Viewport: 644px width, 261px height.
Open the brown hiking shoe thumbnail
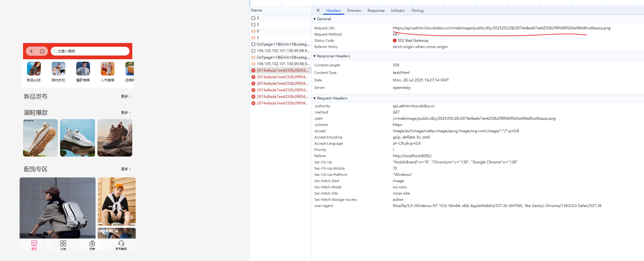coord(115,138)
